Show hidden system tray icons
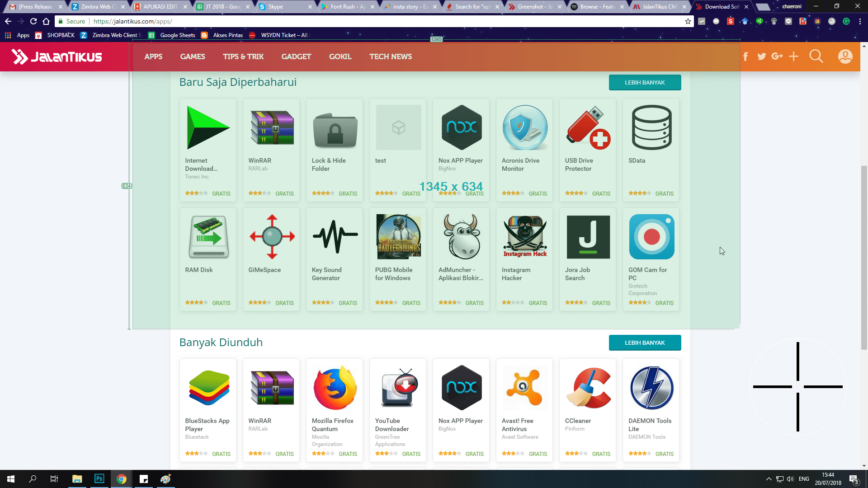The height and width of the screenshot is (488, 868). pyautogui.click(x=769, y=479)
